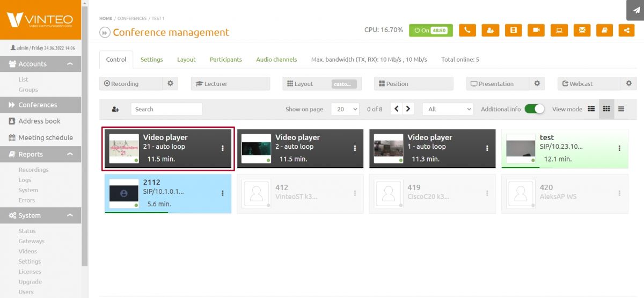
Task: Open the Show on page dropdown
Action: (x=345, y=109)
